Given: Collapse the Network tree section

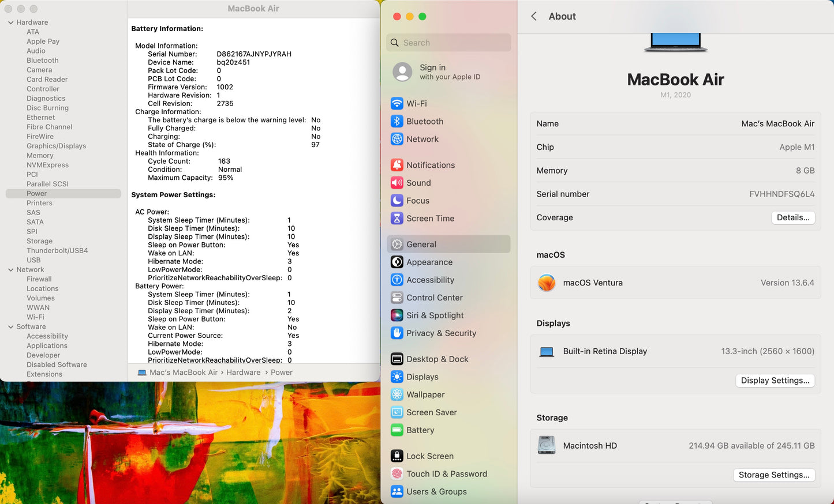Looking at the screenshot, I should (11, 270).
